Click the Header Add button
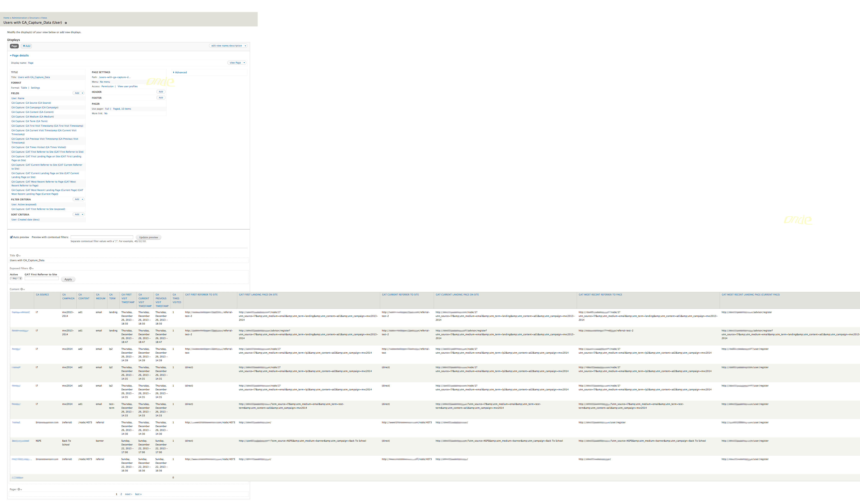This screenshot has width=860, height=504. point(161,92)
